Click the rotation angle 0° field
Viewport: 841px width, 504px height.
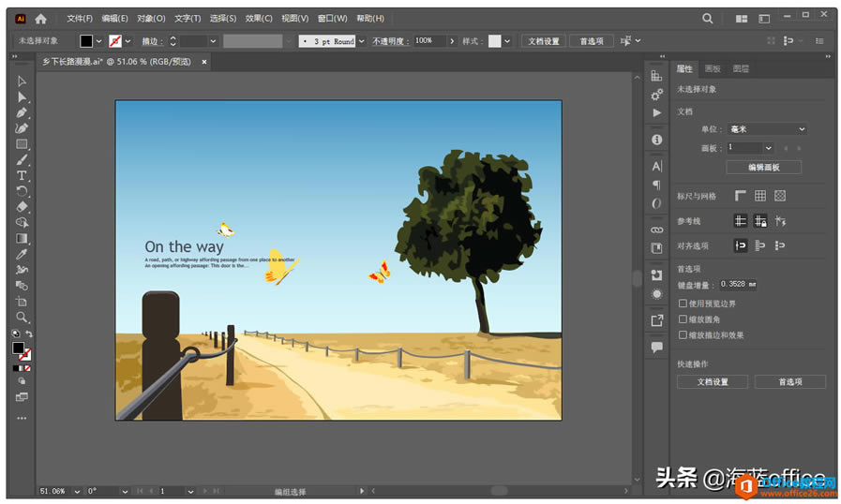pyautogui.click(x=104, y=491)
